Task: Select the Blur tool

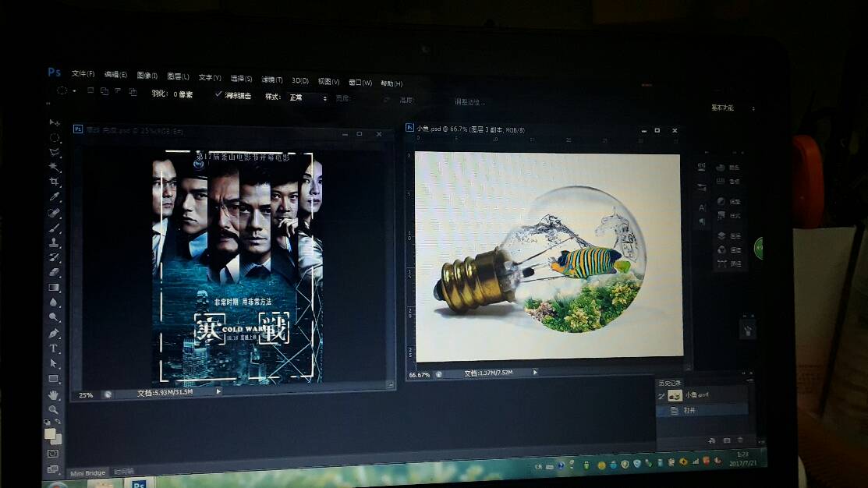Action: 54,302
